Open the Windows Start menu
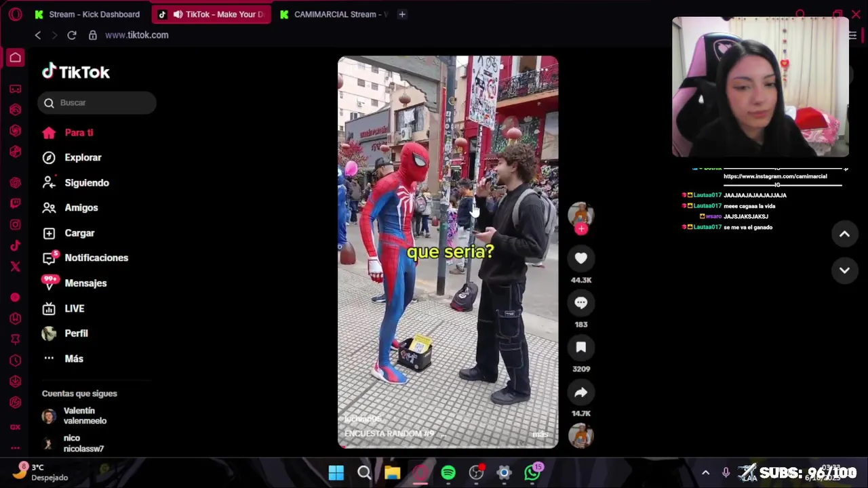Image resolution: width=868 pixels, height=488 pixels. pos(336,472)
